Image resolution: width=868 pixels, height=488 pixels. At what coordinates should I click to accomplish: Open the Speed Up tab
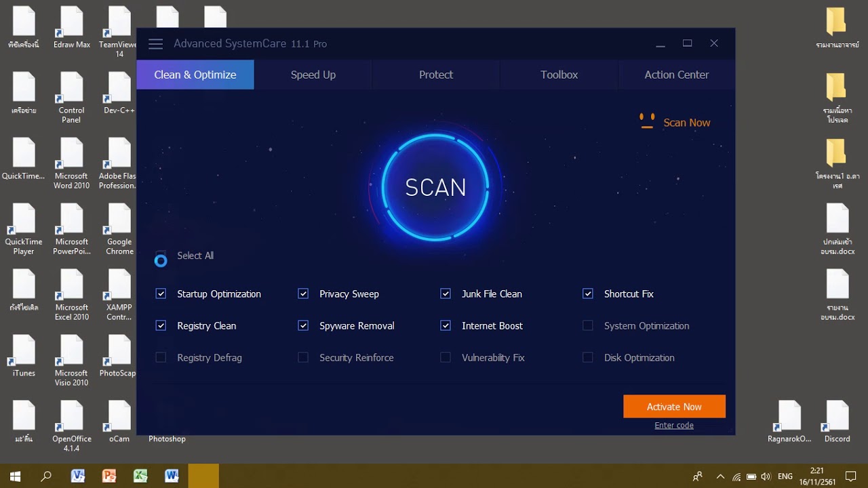point(313,75)
